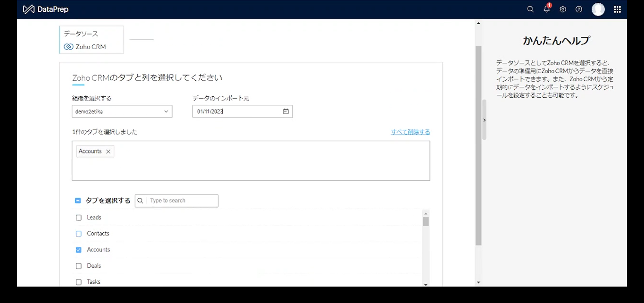Click the Zoho CRM data source icon
The width and height of the screenshot is (644, 303).
pos(68,47)
